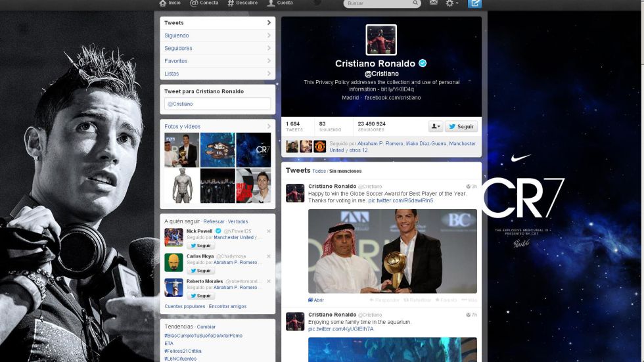Click Cristiano Ronaldo's profile picture
The width and height of the screenshot is (644, 362).
tap(381, 40)
